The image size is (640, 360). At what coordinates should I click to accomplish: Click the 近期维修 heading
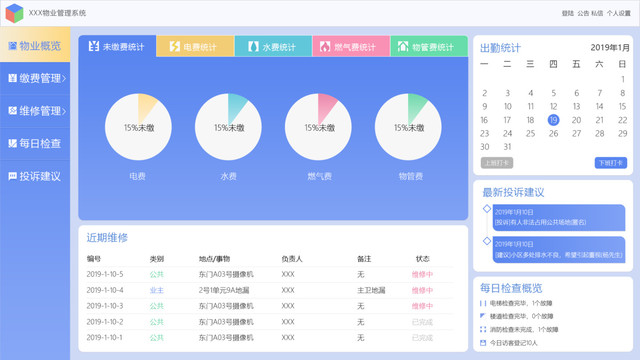(x=107, y=238)
